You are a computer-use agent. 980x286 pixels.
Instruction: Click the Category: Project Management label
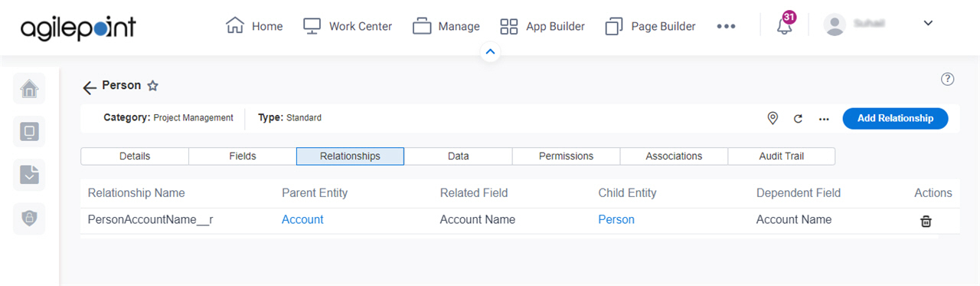click(168, 118)
